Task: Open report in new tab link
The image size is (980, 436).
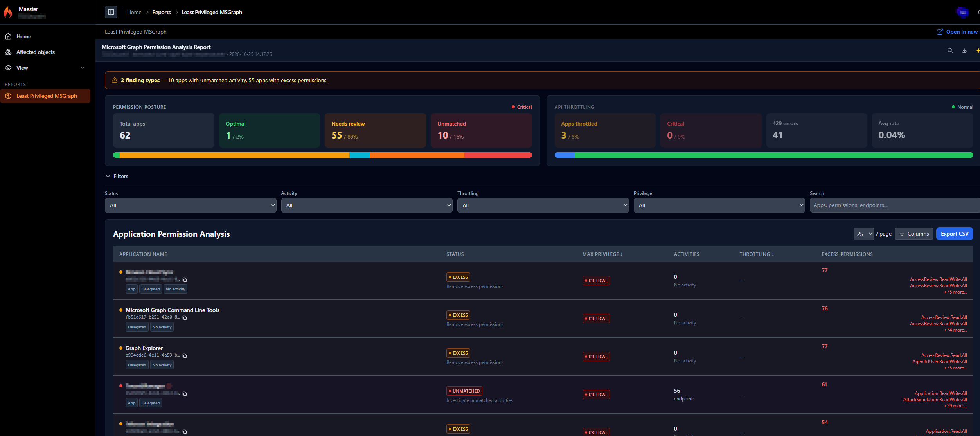Action: tap(958, 32)
